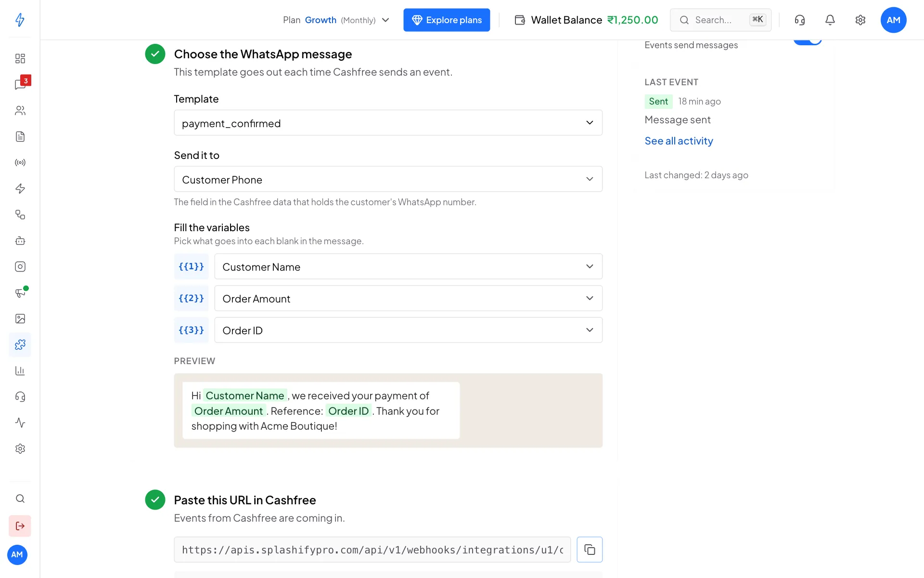
Task: Click the sidebar search magnifier icon
Action: pyautogui.click(x=20, y=499)
